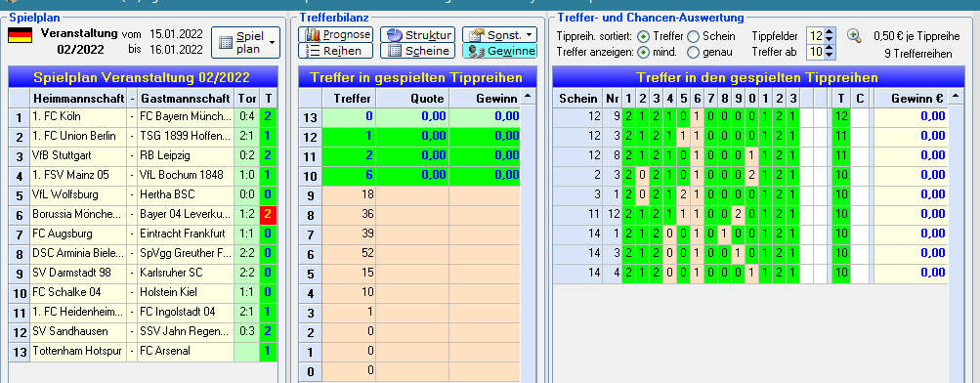Click Treffer count 36 in row 8

pos(349,214)
